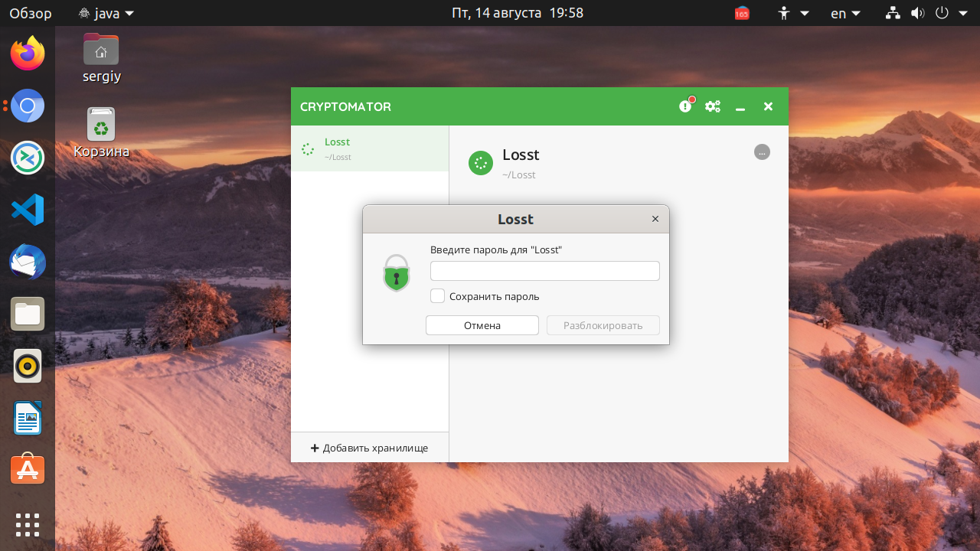Select the Losst vault in the list
Screen dimensions: 980x551
tap(370, 148)
